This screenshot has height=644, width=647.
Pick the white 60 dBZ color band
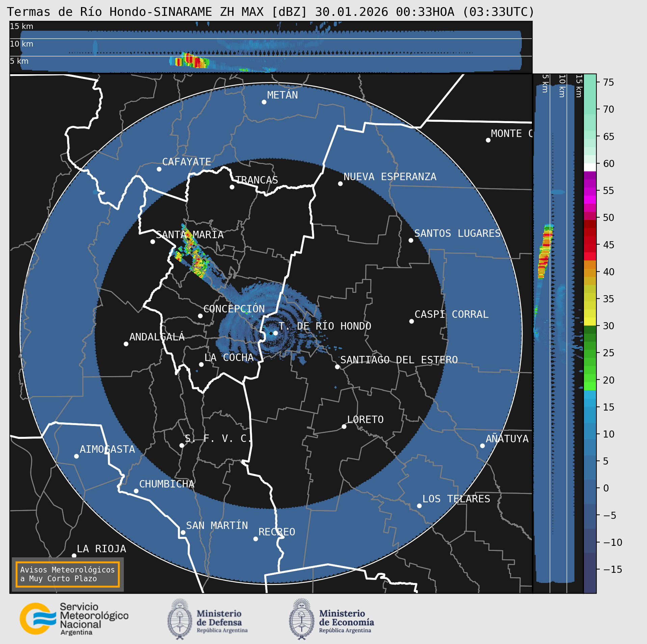coord(590,167)
